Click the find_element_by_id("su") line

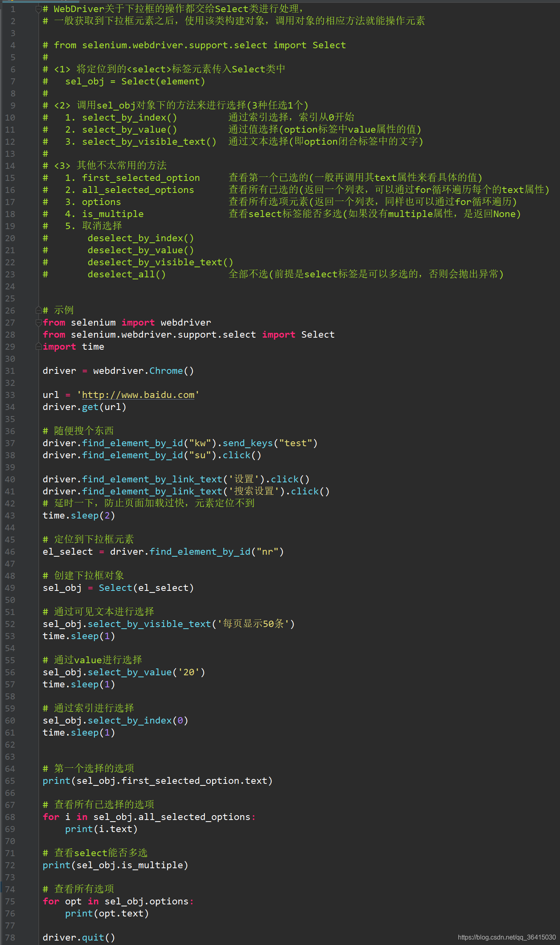pyautogui.click(x=152, y=455)
